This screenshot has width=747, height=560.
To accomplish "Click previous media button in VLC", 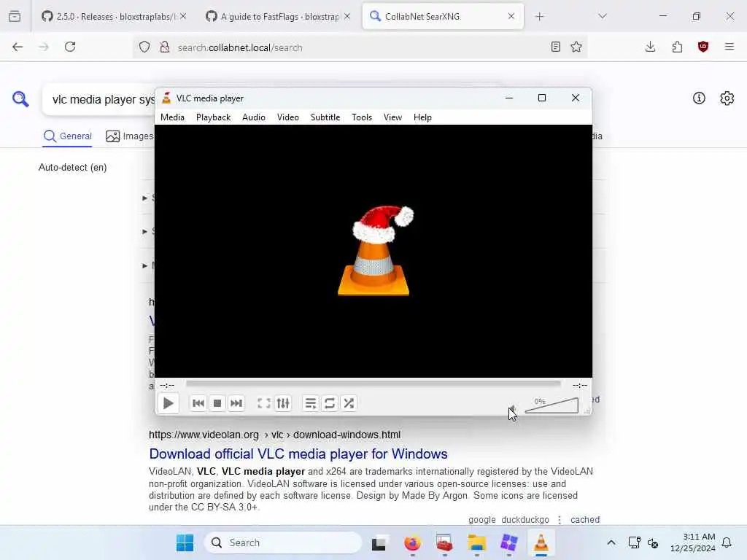I will pos(198,403).
